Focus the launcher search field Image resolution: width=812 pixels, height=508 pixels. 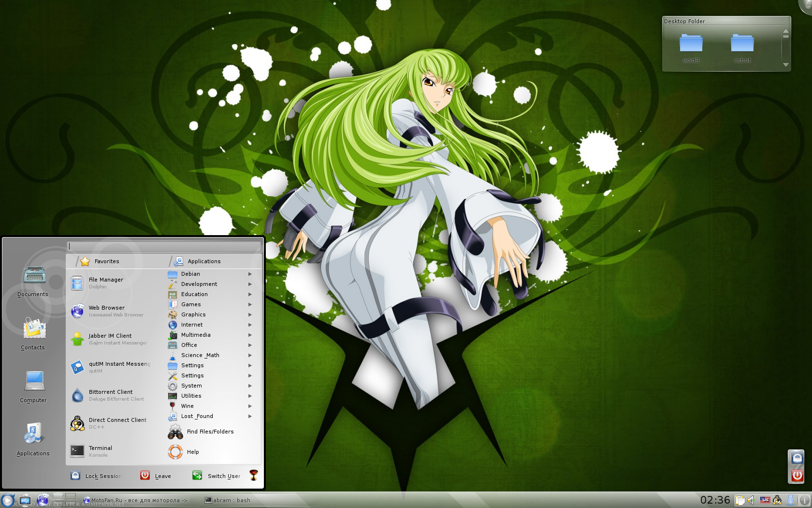(x=164, y=246)
